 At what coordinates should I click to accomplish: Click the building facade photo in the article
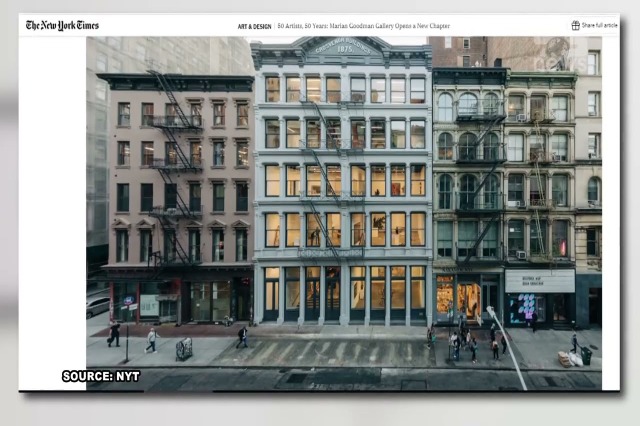[344, 213]
